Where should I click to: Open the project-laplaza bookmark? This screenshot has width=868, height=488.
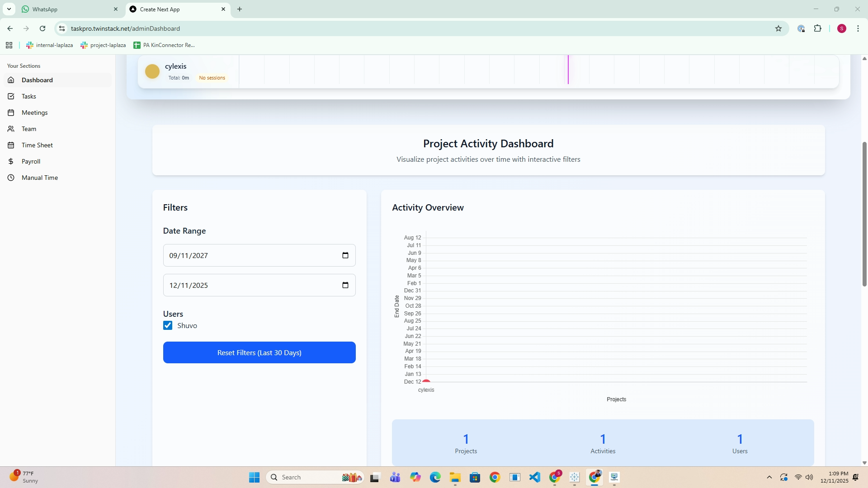pos(103,45)
